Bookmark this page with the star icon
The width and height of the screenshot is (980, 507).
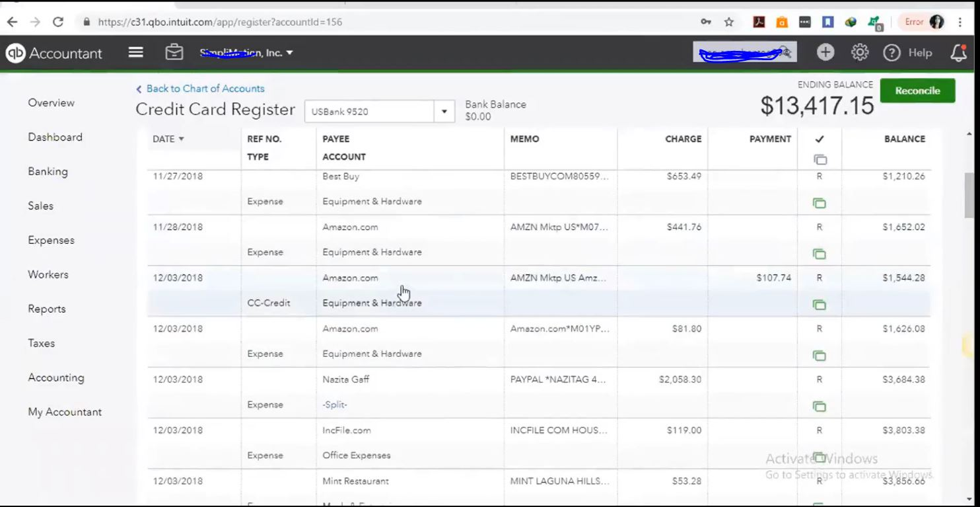tap(729, 22)
